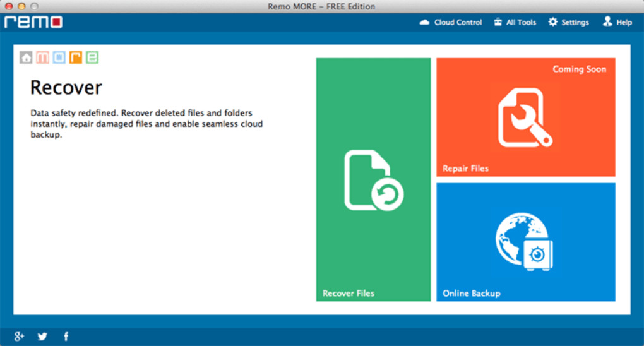Open All Tools menu
Image resolution: width=644 pixels, height=346 pixels.
pos(515,22)
